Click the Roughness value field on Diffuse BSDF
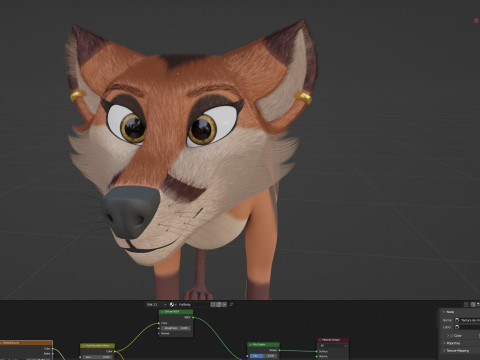Viewport: 480px width, 360px height. (x=176, y=328)
